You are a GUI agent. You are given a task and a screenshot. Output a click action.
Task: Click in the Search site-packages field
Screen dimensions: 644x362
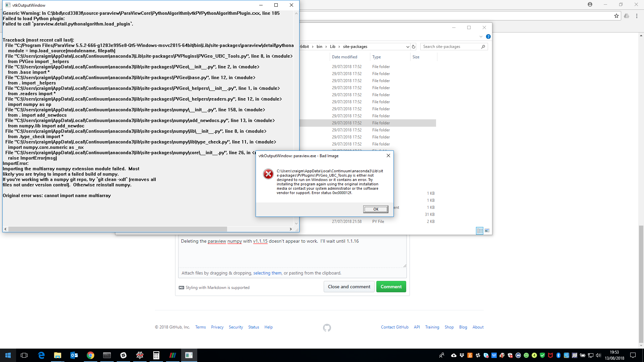451,47
